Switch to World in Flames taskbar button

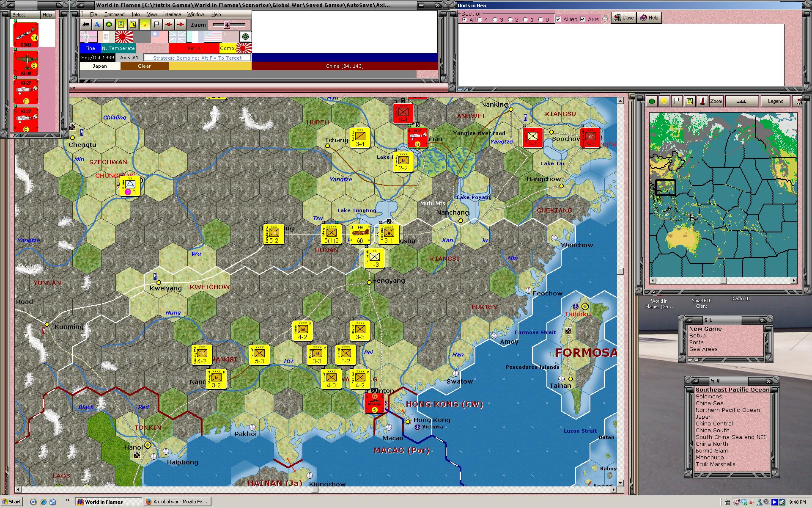pyautogui.click(x=108, y=502)
